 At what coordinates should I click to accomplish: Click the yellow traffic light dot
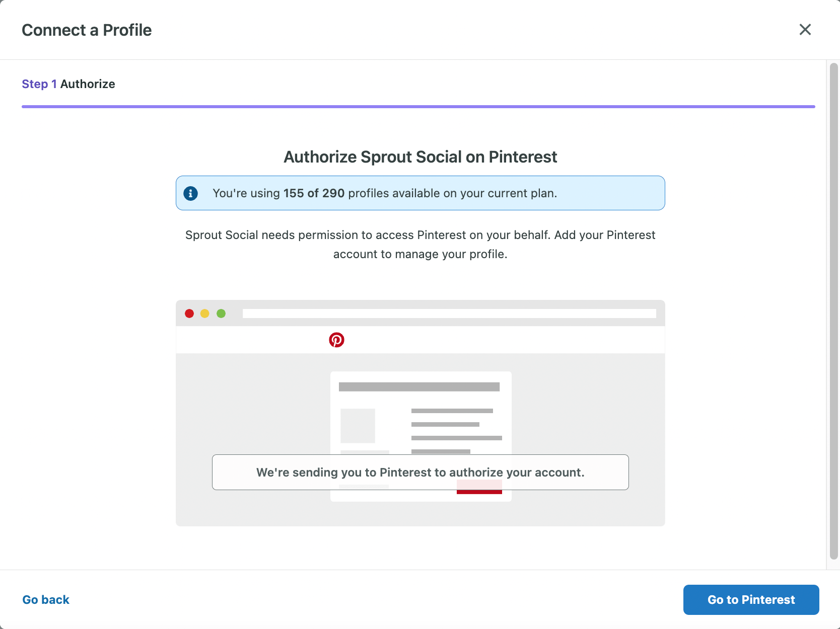[205, 313]
